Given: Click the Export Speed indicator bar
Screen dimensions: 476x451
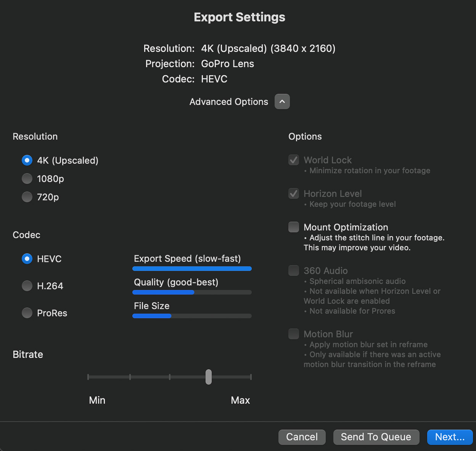Looking at the screenshot, I should (192, 269).
